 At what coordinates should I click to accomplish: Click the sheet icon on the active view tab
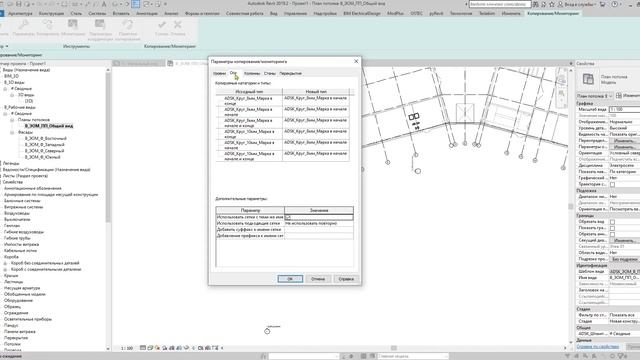[x=170, y=63]
